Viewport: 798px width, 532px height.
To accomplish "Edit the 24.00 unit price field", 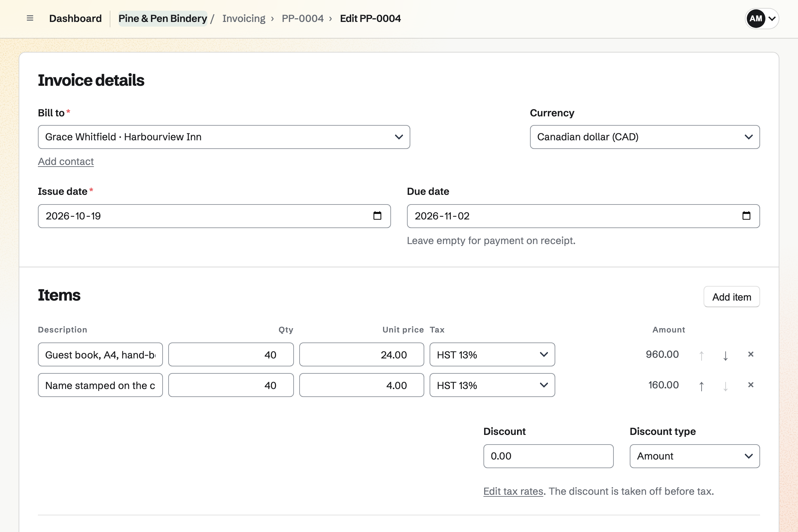I will point(361,354).
